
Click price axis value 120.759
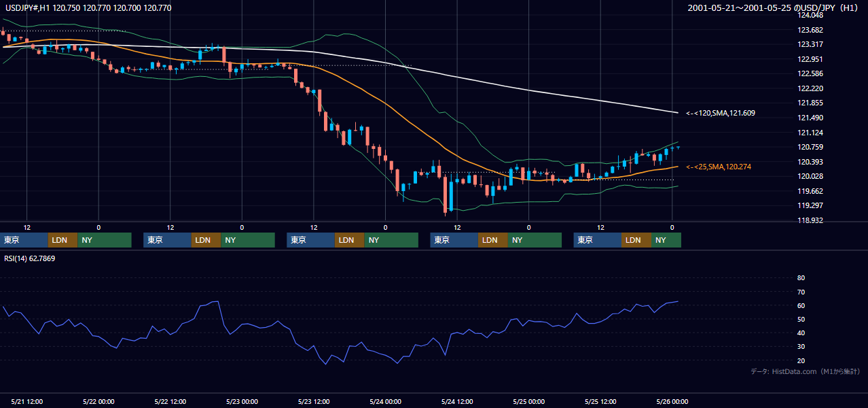pyautogui.click(x=810, y=147)
